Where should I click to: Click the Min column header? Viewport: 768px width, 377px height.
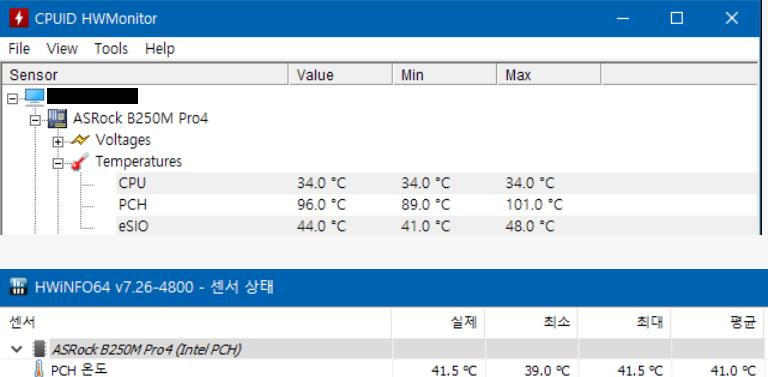(x=445, y=75)
